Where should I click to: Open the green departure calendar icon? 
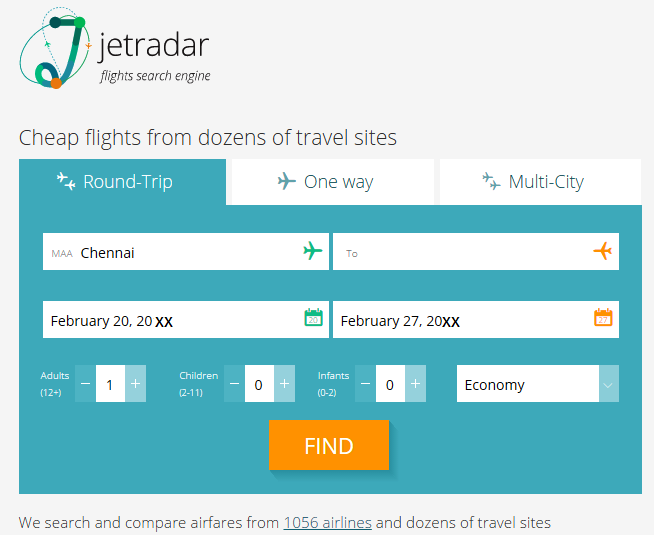point(313,319)
